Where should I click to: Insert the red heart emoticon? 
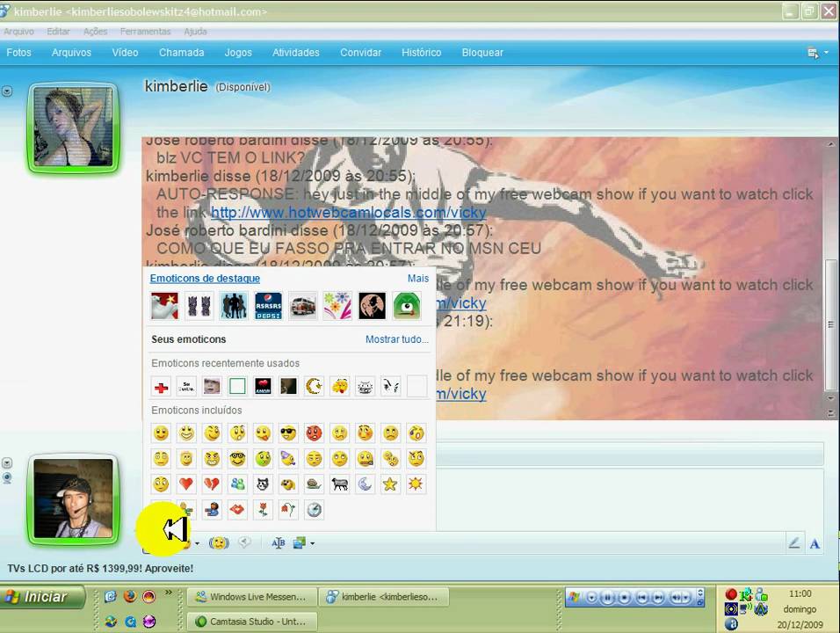point(186,484)
